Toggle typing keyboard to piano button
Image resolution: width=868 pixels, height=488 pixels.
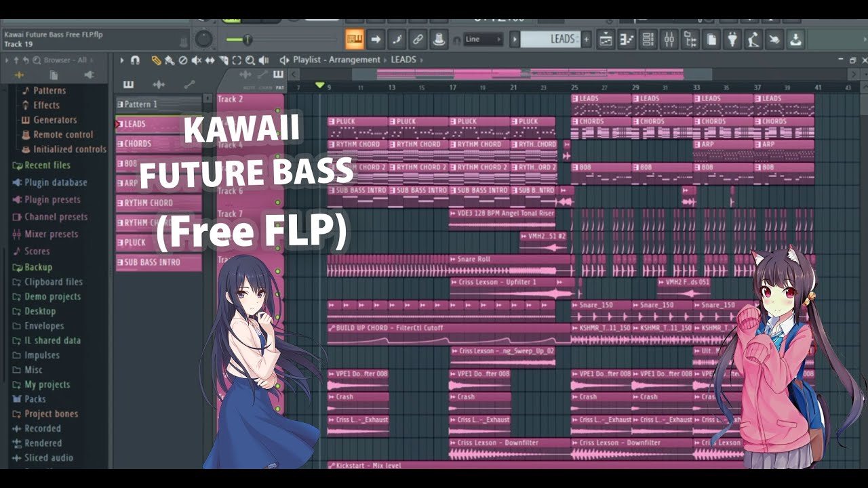(355, 39)
